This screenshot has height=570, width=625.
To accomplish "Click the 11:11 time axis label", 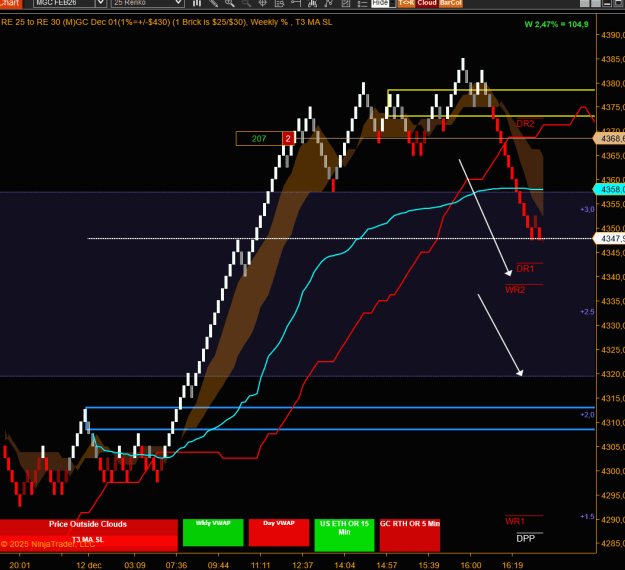I will [260, 565].
